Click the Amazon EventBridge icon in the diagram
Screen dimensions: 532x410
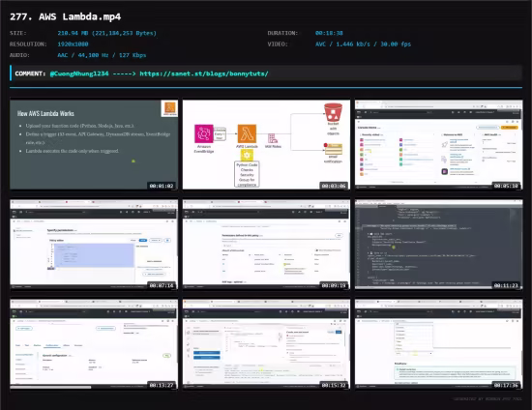point(203,133)
